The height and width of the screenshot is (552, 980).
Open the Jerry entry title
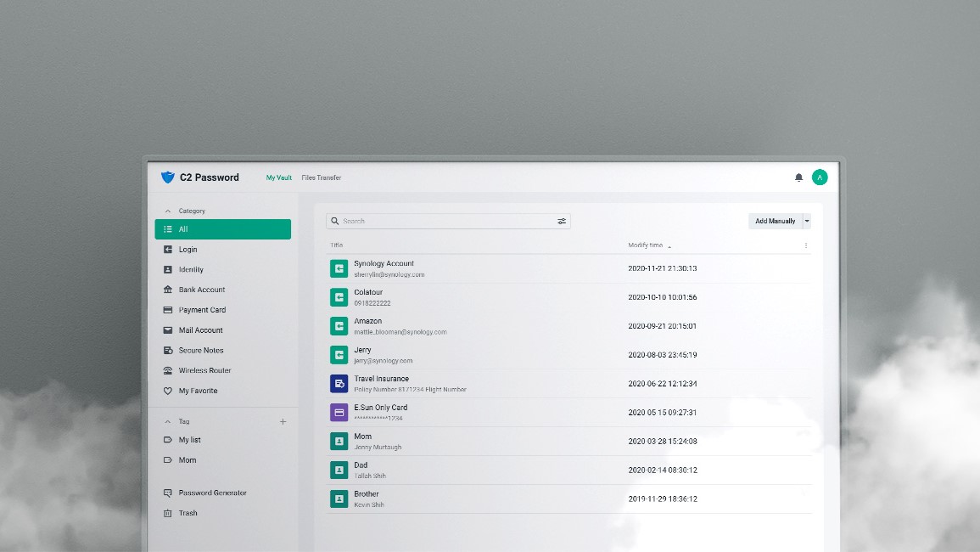point(362,350)
